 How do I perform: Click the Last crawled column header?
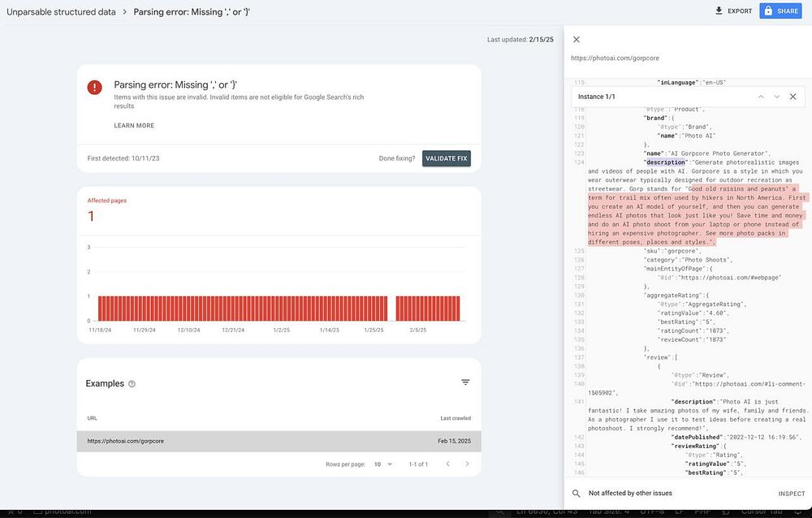click(456, 418)
